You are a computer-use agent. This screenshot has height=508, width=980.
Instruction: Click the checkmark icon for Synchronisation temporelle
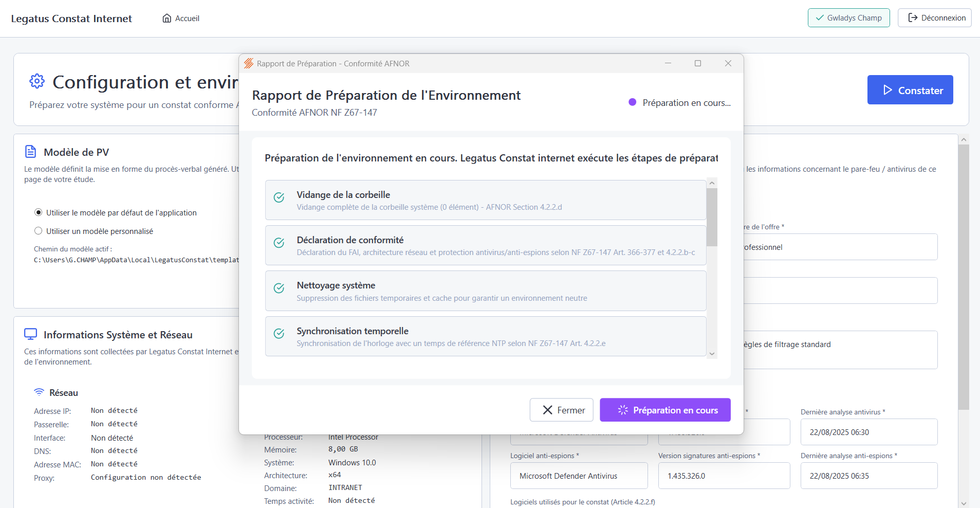[279, 334]
